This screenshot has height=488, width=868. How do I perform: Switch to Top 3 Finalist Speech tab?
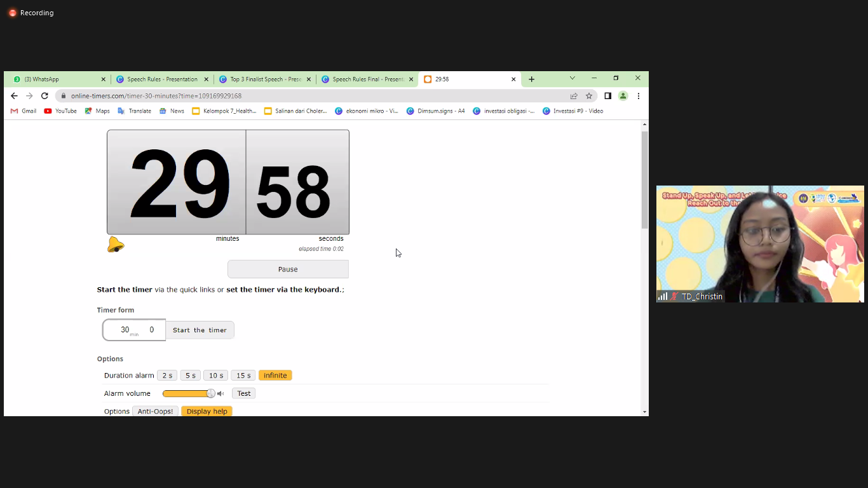click(x=264, y=79)
